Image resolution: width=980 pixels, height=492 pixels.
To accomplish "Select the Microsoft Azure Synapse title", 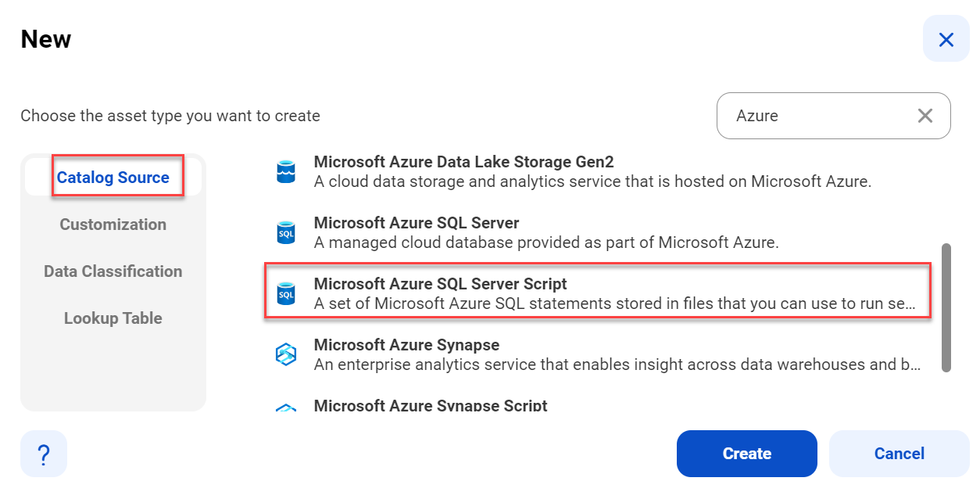I will pos(406,345).
